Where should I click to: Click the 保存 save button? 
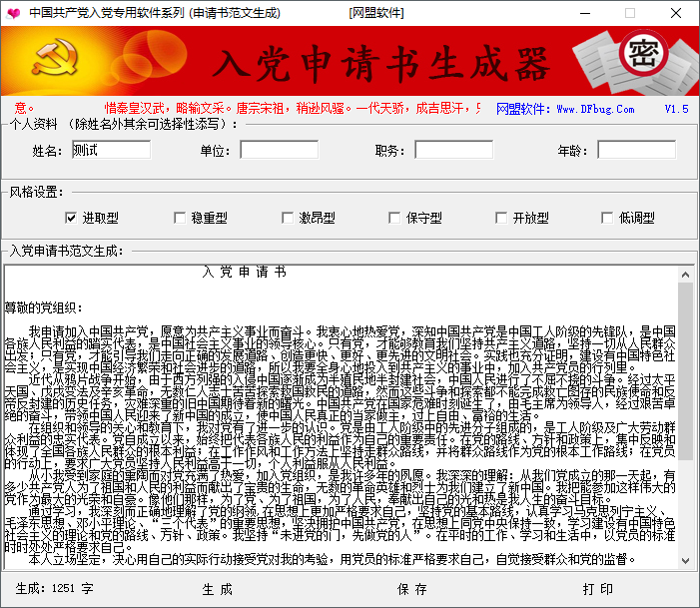(x=412, y=590)
